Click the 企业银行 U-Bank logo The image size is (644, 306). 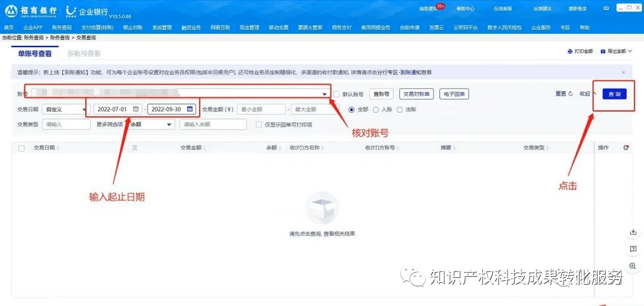(87, 11)
